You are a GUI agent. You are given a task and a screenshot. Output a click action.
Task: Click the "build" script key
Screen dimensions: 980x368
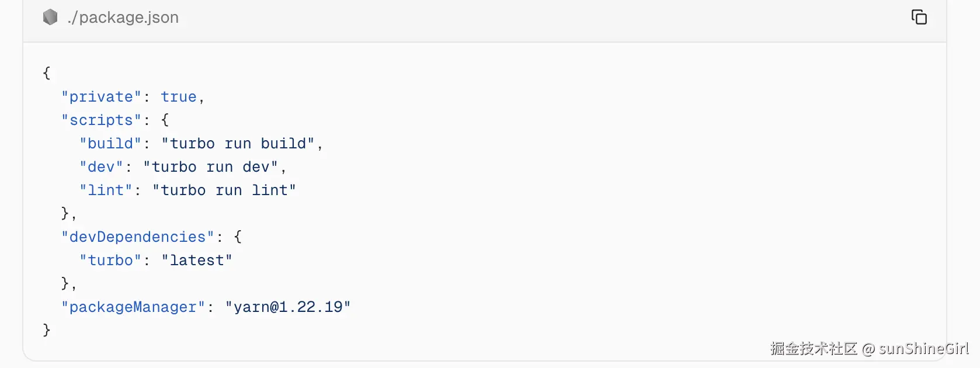pos(111,144)
